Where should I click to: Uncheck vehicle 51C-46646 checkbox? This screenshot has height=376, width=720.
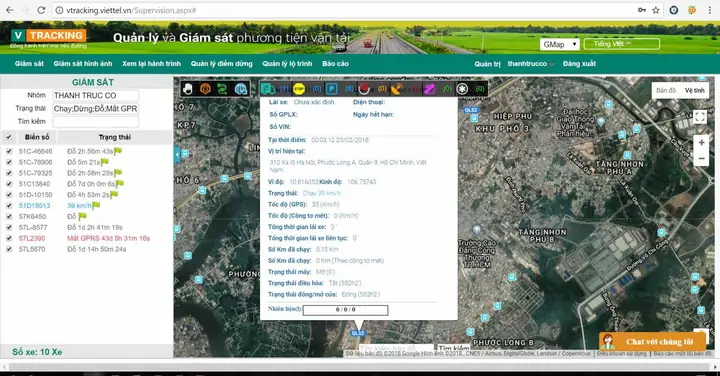pos(9,151)
